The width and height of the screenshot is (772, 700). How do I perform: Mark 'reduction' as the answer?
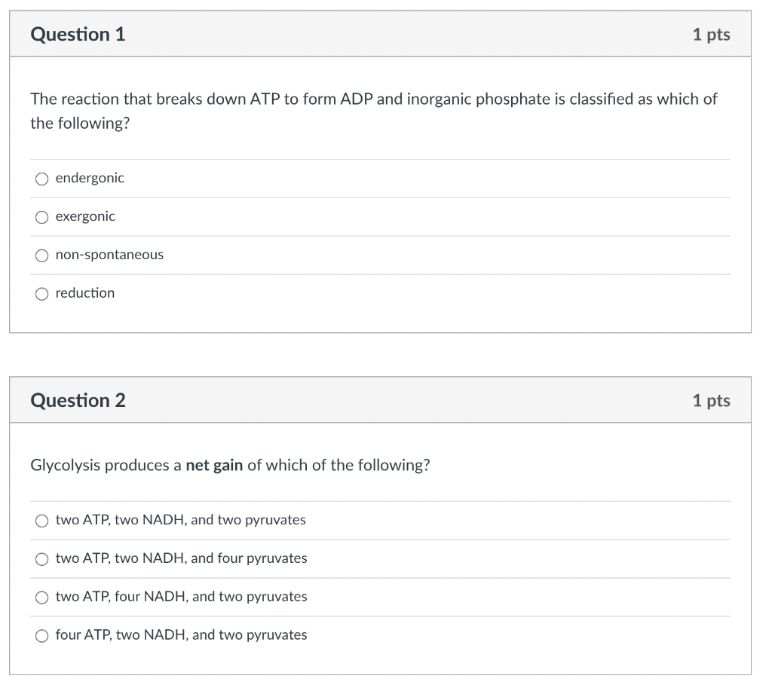coord(42,294)
